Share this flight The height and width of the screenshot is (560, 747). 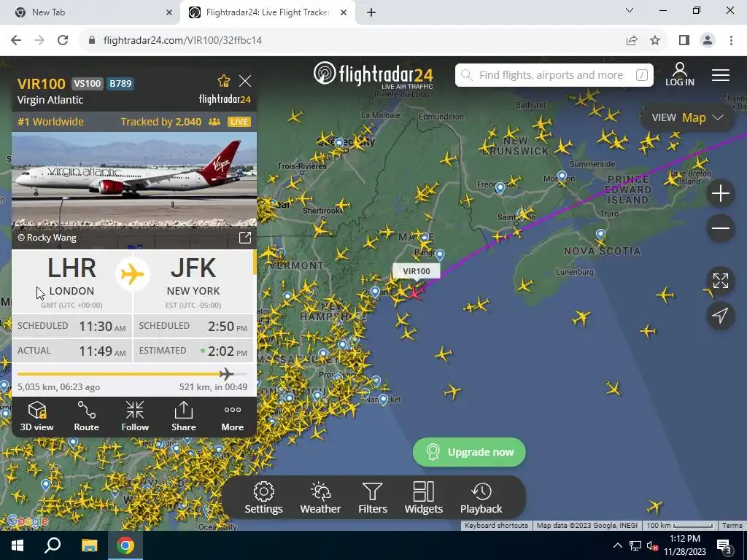click(x=183, y=416)
